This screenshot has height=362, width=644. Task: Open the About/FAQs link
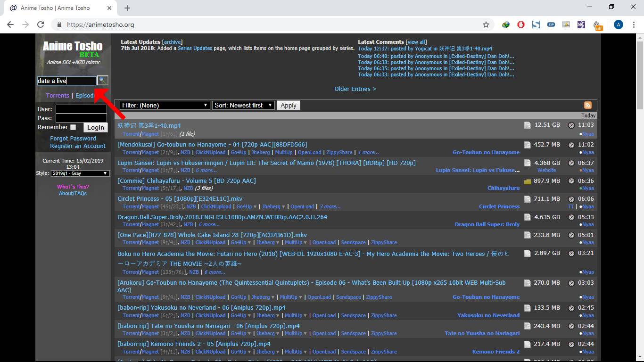(73, 193)
